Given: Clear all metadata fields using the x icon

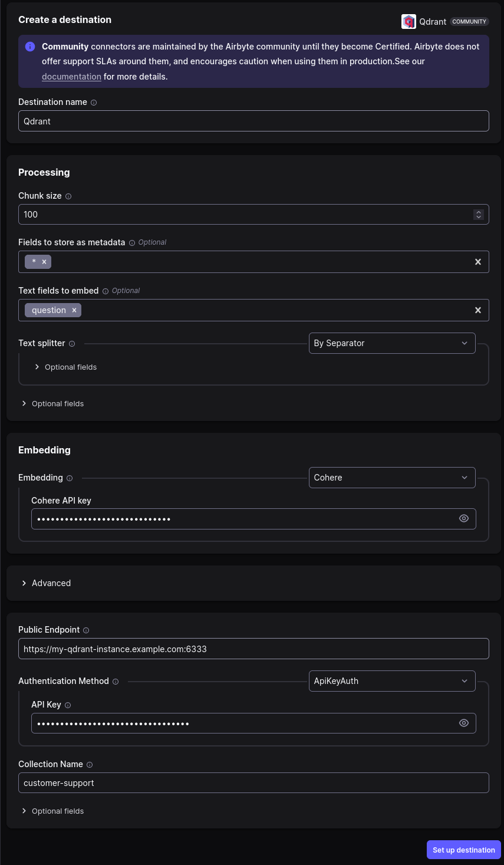Looking at the screenshot, I should pyautogui.click(x=477, y=261).
